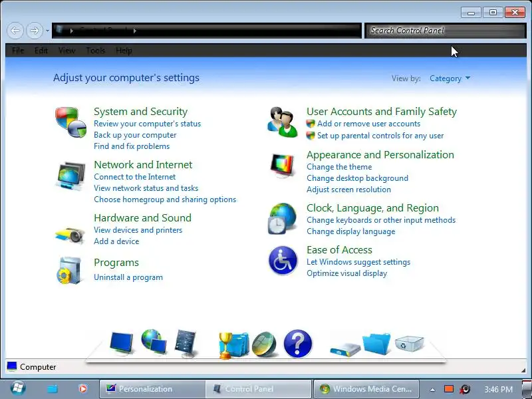Open the blue folder taskbar shortcut
The width and height of the screenshot is (532, 399).
click(x=53, y=389)
